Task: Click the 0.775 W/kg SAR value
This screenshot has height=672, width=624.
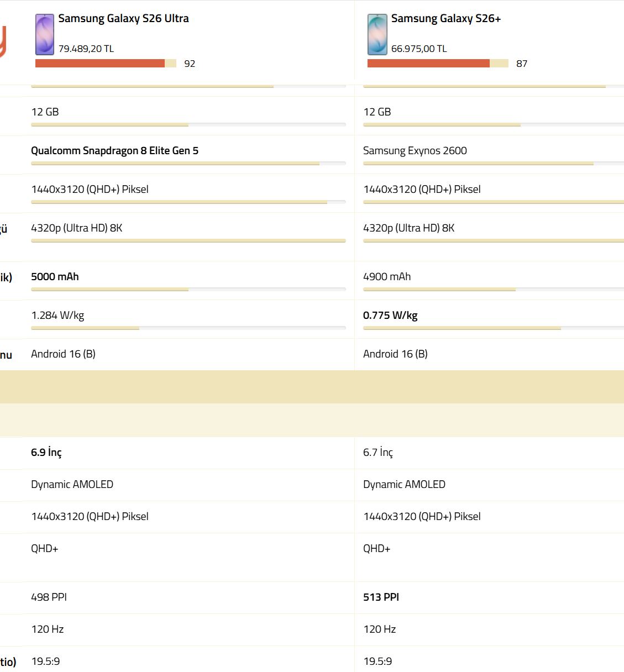Action: click(x=390, y=315)
